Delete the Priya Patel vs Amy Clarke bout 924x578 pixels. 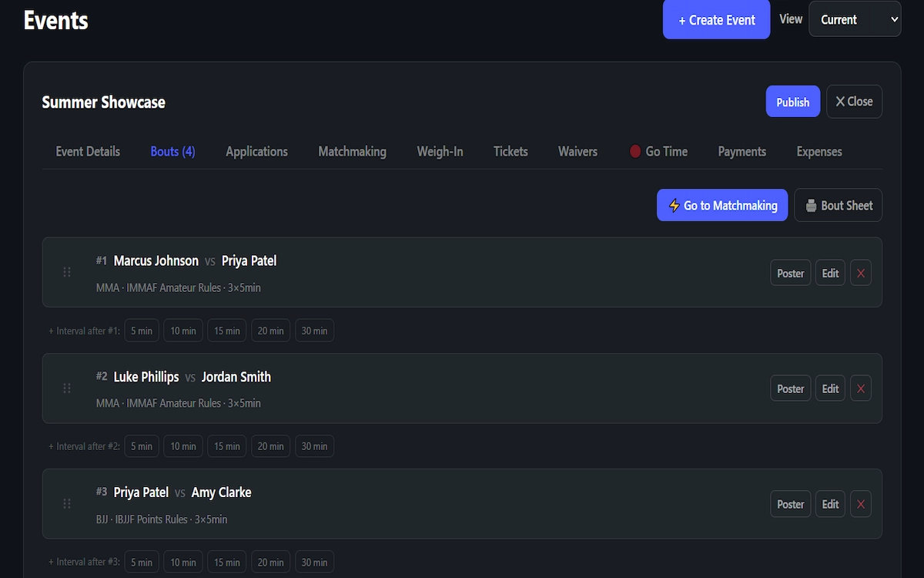tap(861, 504)
